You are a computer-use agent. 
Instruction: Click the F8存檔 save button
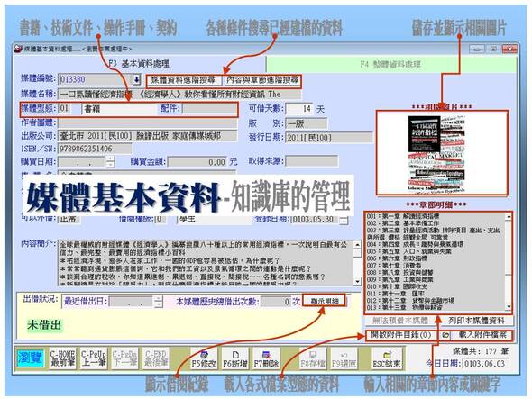313,359
